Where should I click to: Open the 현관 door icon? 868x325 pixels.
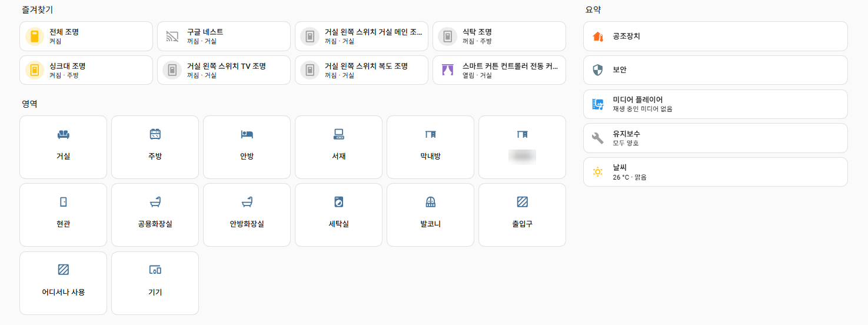tap(64, 202)
